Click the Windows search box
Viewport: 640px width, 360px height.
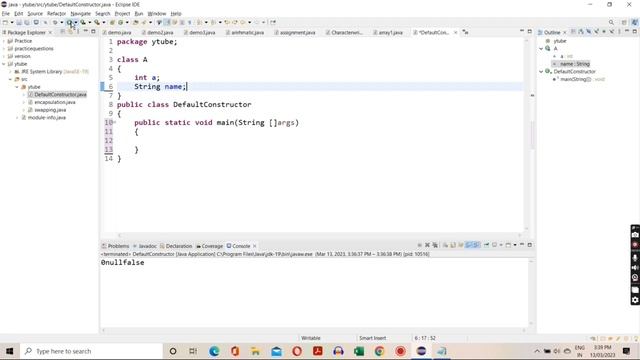point(91,351)
